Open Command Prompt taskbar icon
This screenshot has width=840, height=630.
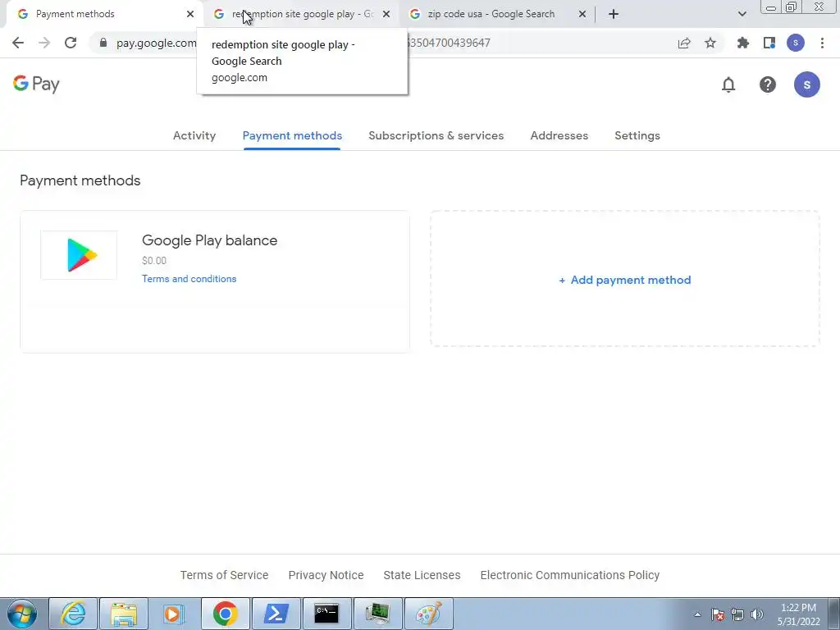click(x=326, y=614)
